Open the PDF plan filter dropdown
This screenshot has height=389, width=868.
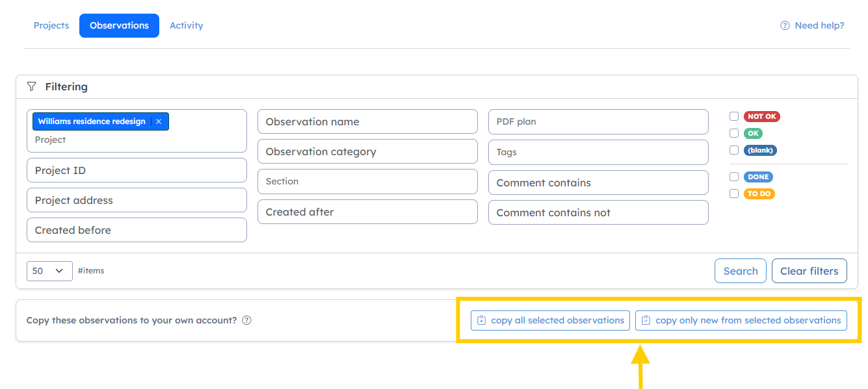(598, 121)
